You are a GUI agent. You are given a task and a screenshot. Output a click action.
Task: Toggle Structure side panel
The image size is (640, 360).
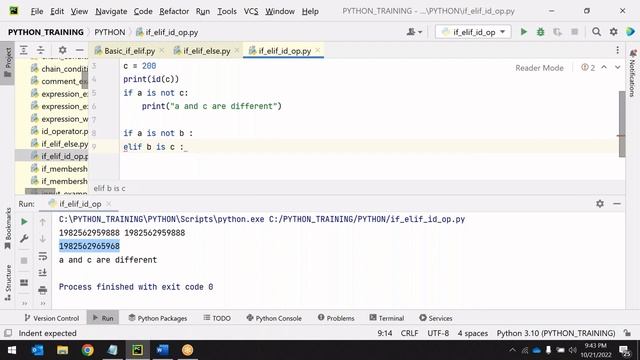[x=7, y=283]
